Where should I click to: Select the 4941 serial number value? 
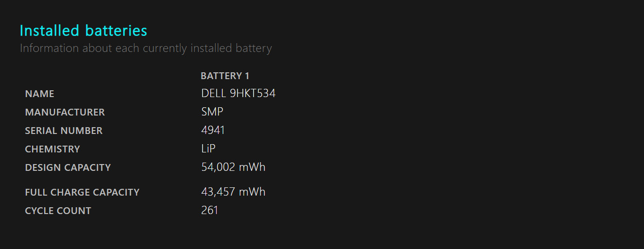pyautogui.click(x=213, y=130)
